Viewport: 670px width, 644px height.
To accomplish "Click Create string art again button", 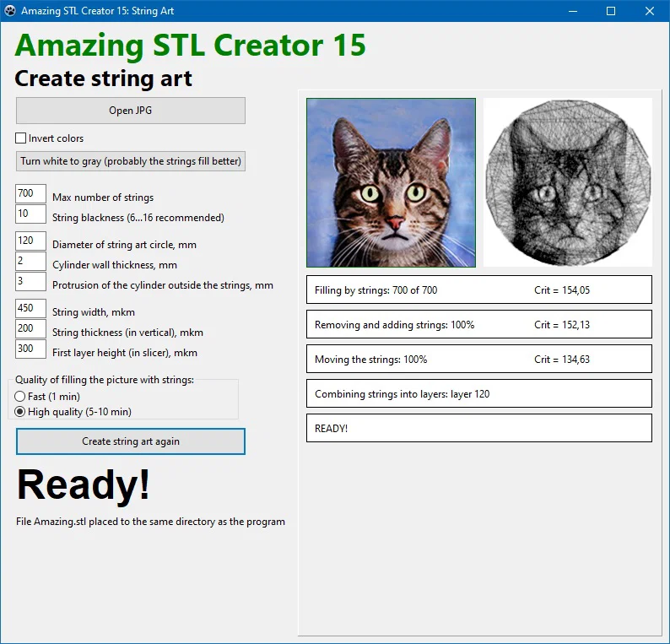I will click(x=130, y=441).
